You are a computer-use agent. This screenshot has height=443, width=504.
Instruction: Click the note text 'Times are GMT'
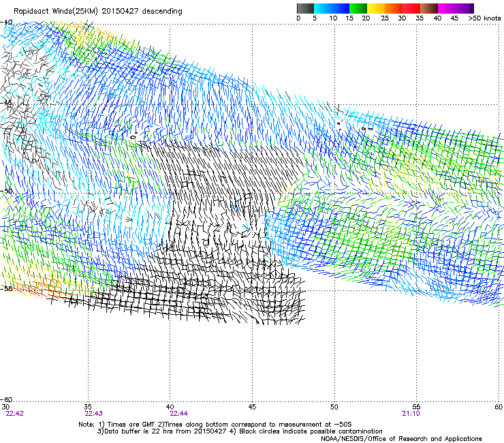(x=131, y=425)
